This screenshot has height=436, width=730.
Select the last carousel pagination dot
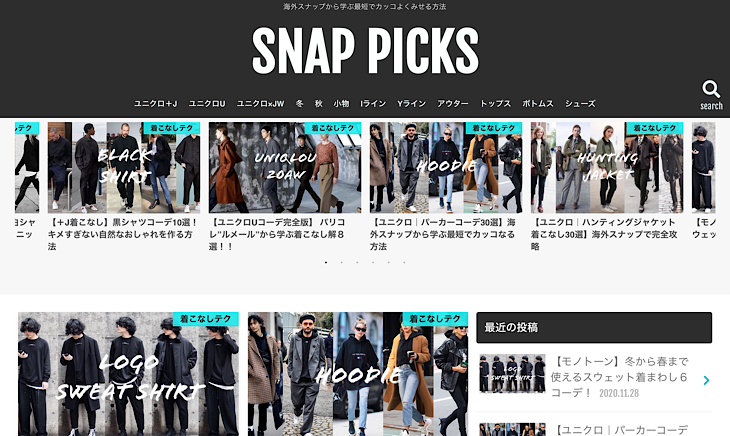coord(404,262)
